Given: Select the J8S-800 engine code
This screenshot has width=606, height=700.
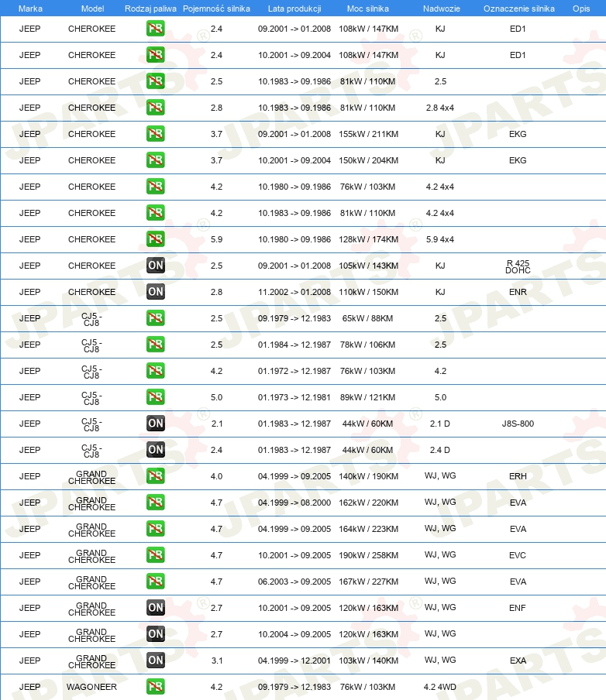Looking at the screenshot, I should click(518, 424).
